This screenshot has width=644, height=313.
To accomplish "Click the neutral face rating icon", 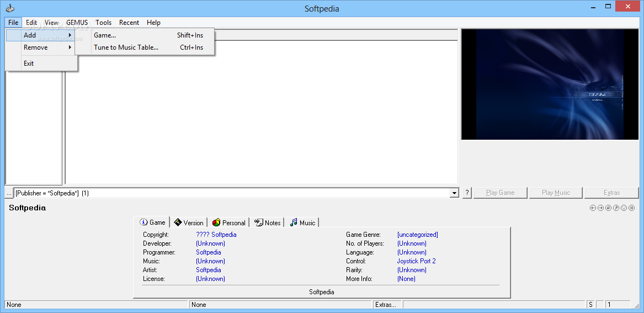I will click(x=624, y=208).
